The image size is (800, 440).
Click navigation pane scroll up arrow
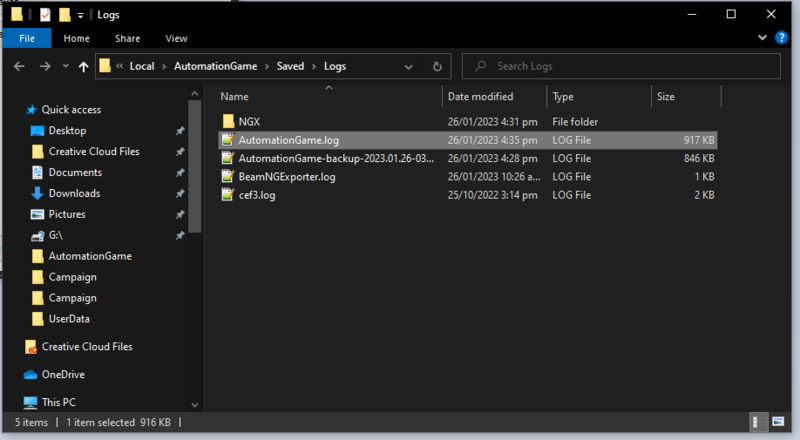pos(194,93)
